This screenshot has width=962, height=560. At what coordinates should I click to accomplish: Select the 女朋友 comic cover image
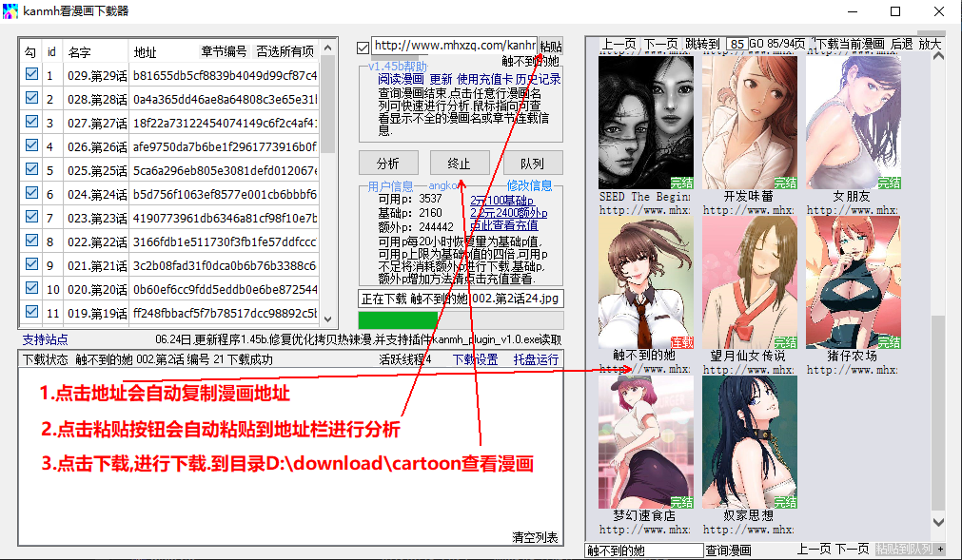click(853, 121)
